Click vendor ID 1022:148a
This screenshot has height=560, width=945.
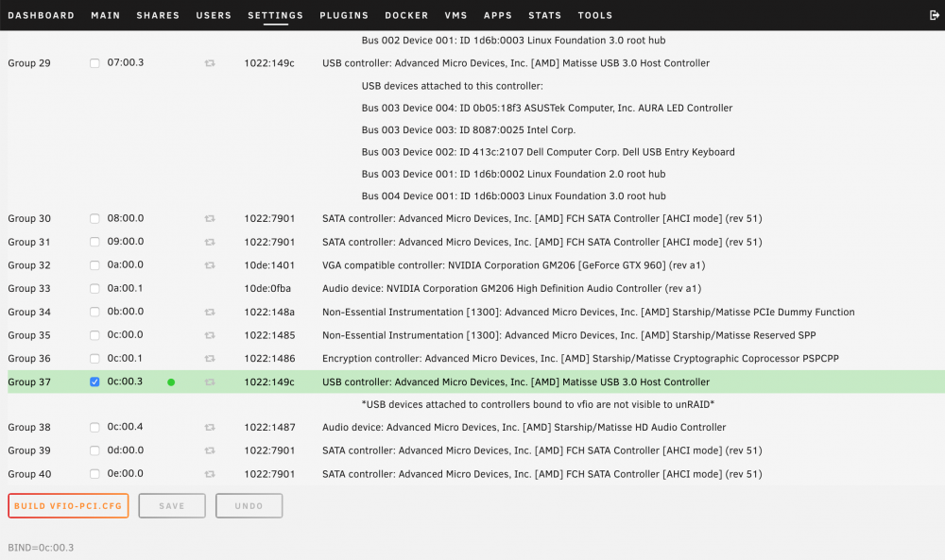point(269,312)
